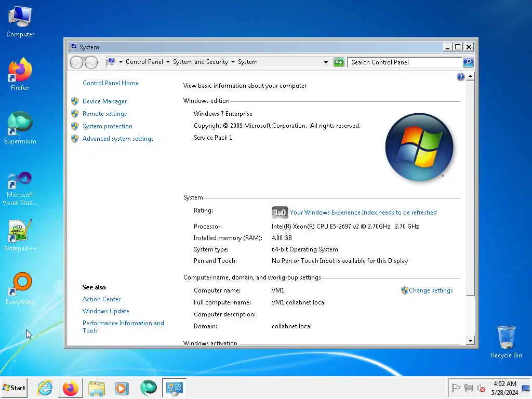Select Control Panel in the breadcrumb
The height and width of the screenshot is (399, 532).
(x=144, y=62)
